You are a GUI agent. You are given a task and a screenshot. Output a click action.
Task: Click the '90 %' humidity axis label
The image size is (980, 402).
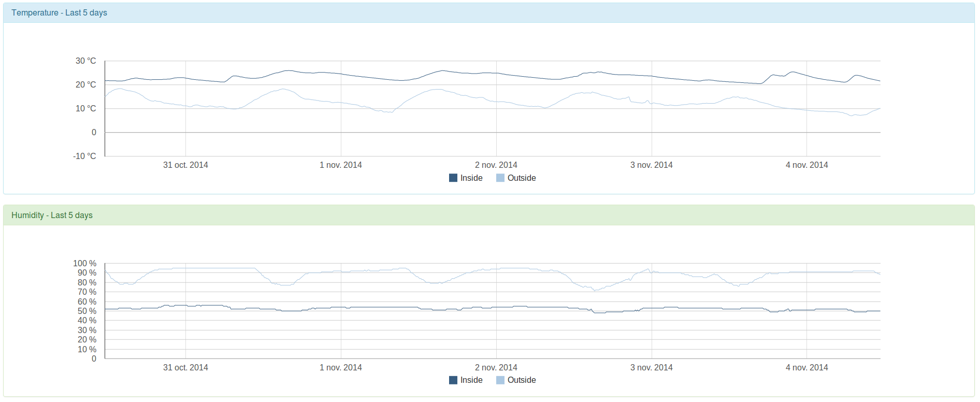pos(87,272)
